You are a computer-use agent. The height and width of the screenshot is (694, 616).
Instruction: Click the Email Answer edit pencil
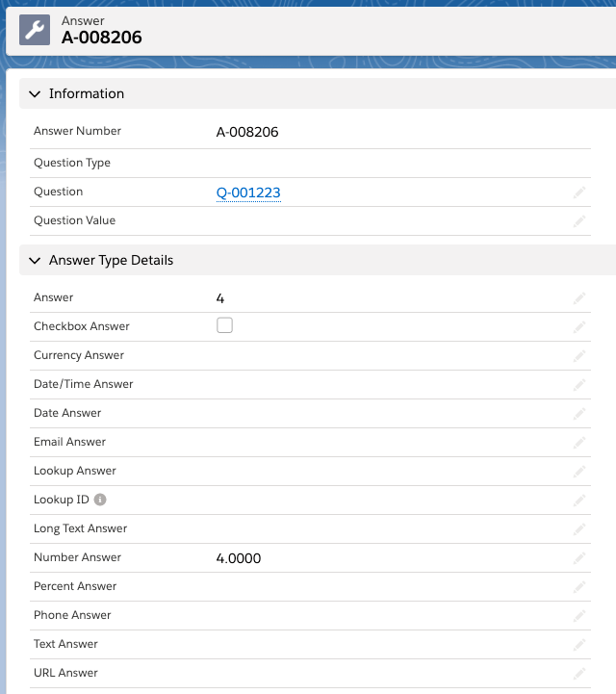pos(579,443)
